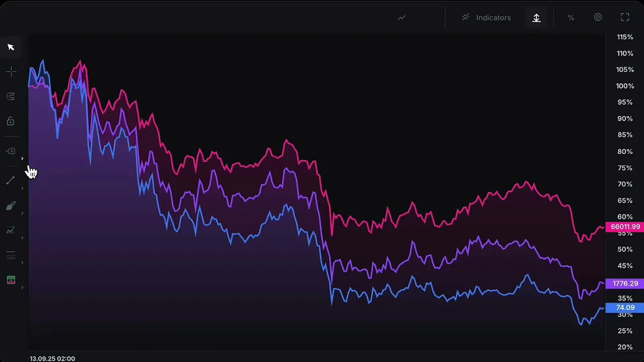
Task: Select the arrow cursor tool
Action: [x=11, y=47]
